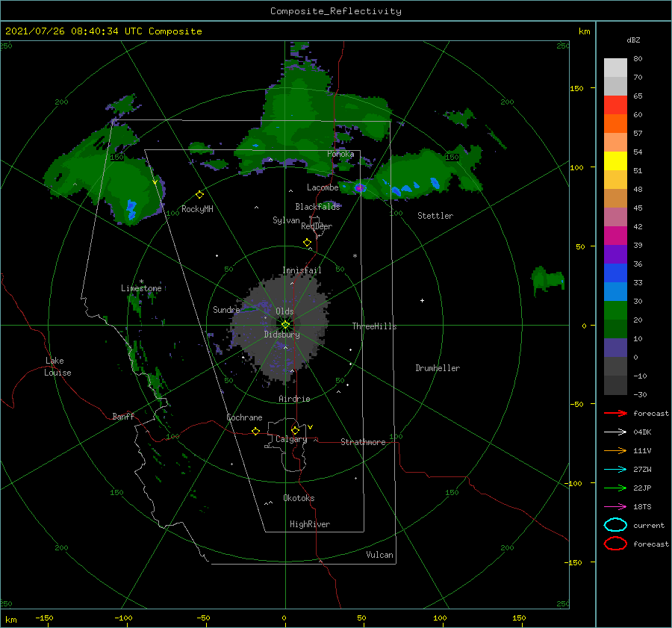672x628 pixels.
Task: Click the Banff label
Action: (123, 416)
